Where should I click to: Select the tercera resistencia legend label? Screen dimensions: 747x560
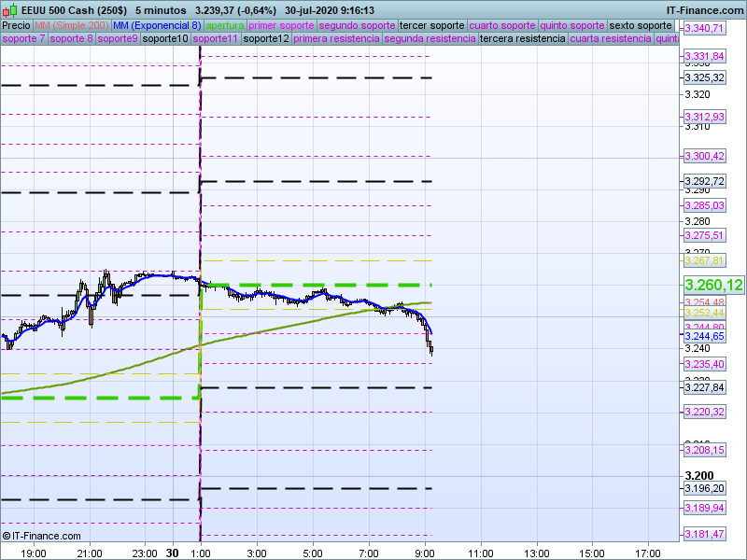(x=522, y=39)
